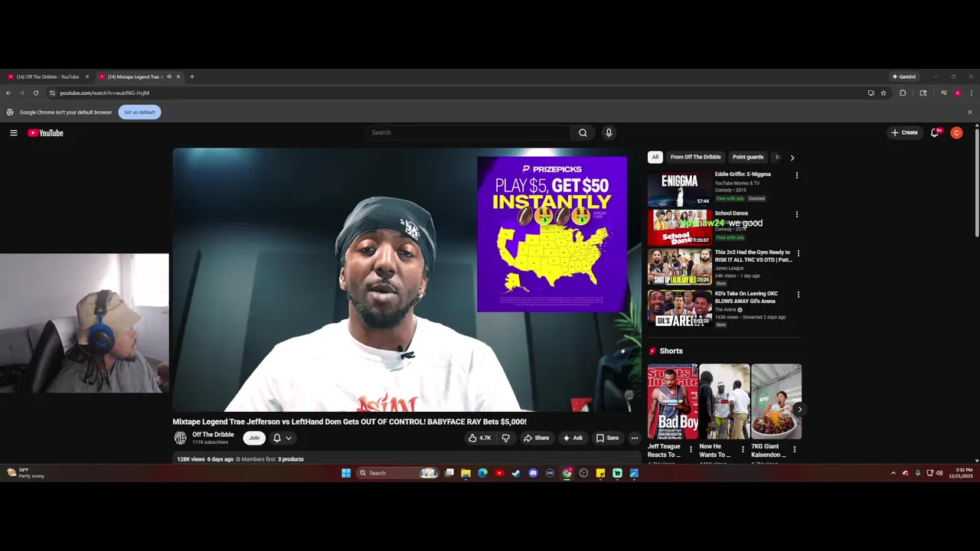Screen dimensions: 980x551
Task: Open options for 7KG Giant Kaisendon short
Action: coord(794,449)
